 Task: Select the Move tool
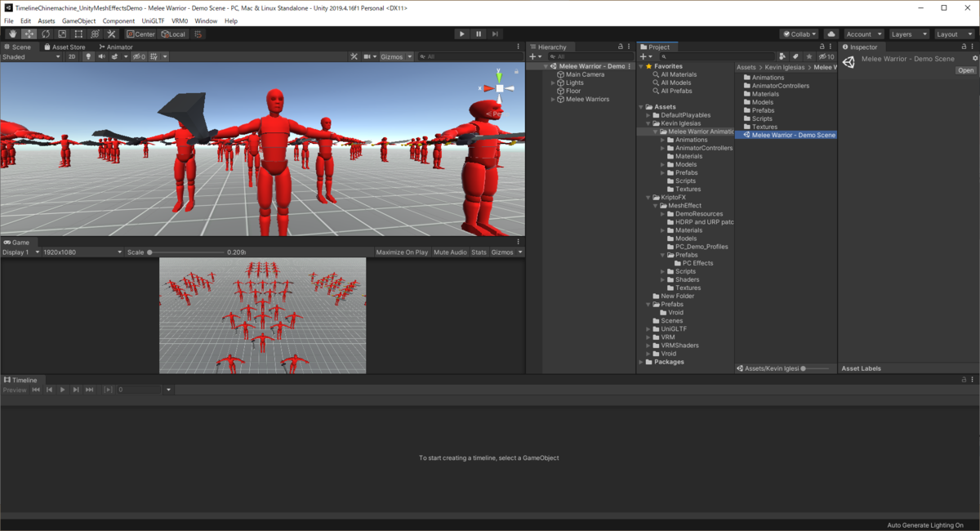click(29, 34)
